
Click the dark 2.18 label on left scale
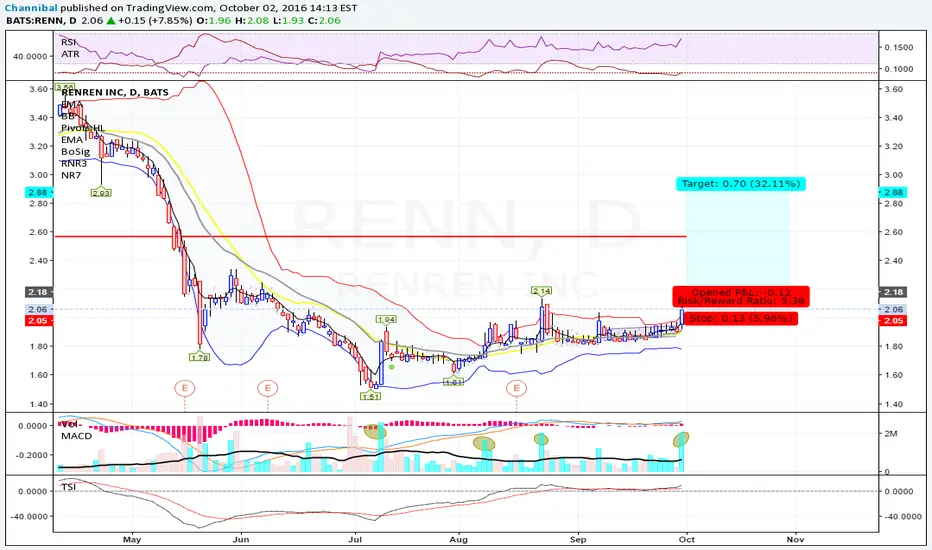coord(38,292)
